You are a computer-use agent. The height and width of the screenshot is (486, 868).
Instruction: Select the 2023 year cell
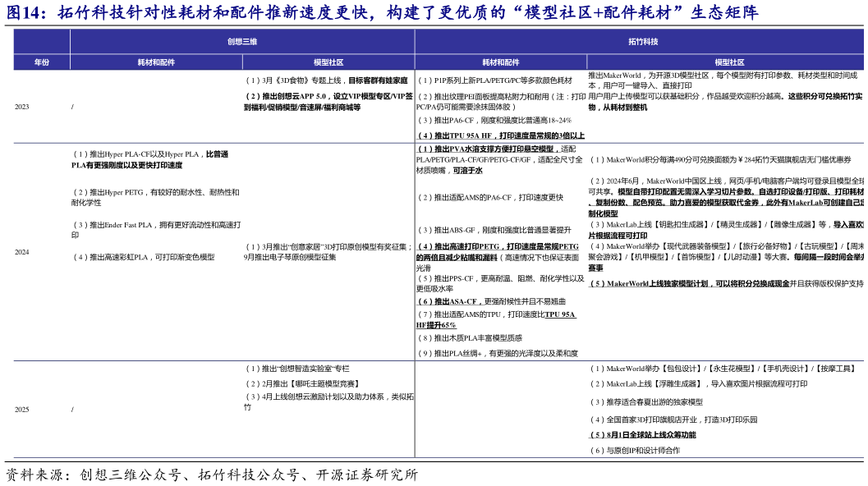[22, 106]
